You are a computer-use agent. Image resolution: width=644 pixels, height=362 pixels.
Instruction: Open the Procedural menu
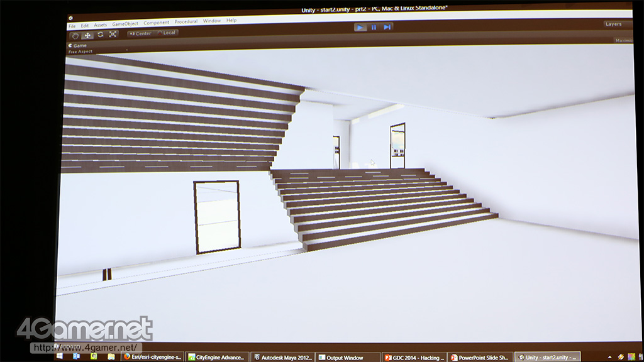pyautogui.click(x=186, y=21)
